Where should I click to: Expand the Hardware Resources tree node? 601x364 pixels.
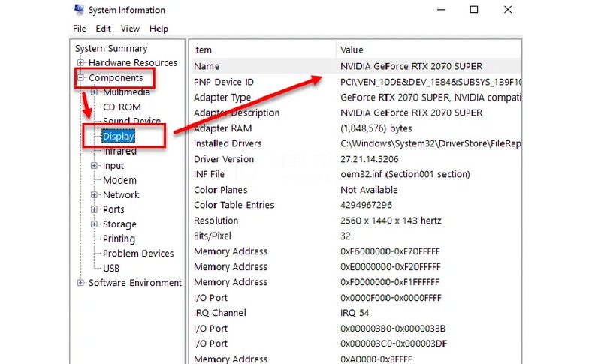point(80,63)
